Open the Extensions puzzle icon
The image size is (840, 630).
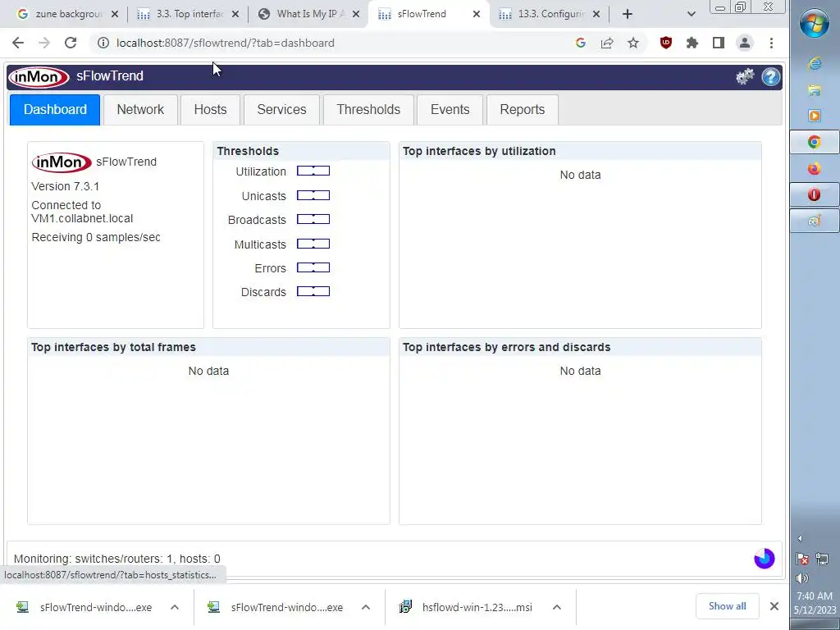(x=692, y=43)
